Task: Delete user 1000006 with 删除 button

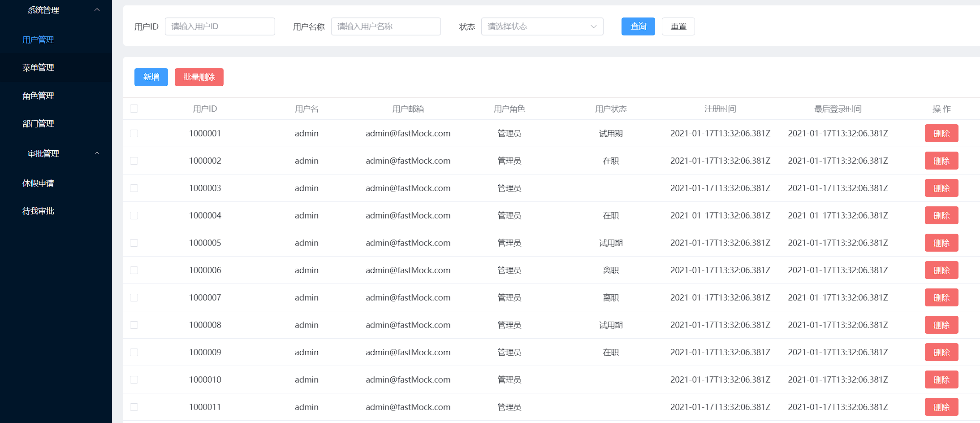Action: tap(941, 270)
